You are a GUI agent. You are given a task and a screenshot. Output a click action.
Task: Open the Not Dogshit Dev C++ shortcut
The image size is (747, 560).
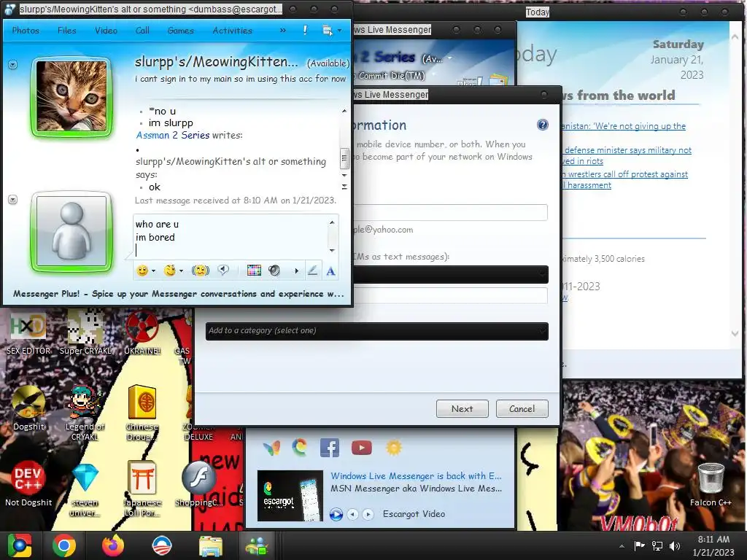28,484
